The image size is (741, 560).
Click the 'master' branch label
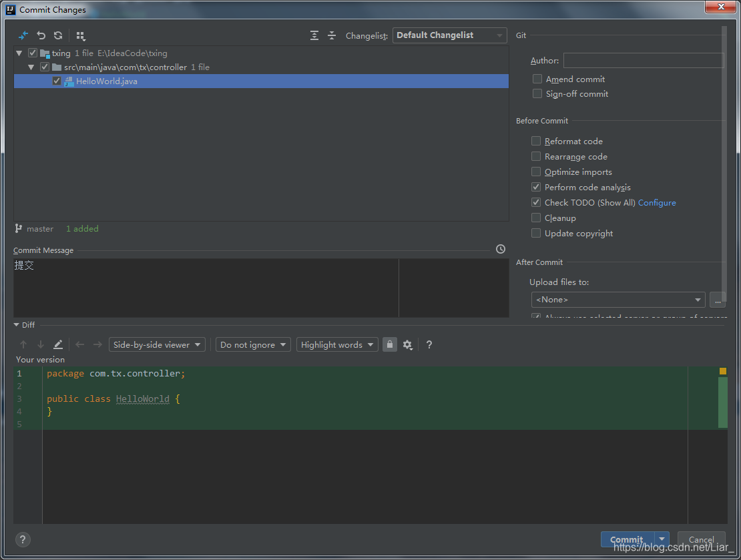39,229
